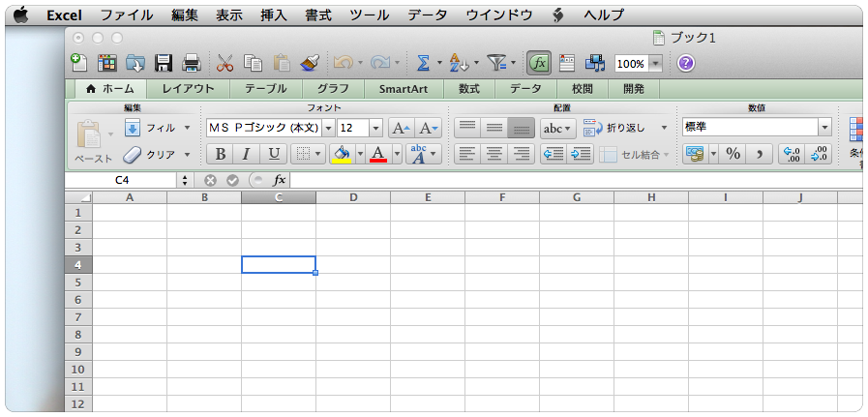Paste with the clipboard toolbar icon
868x417 pixels.
point(282,63)
